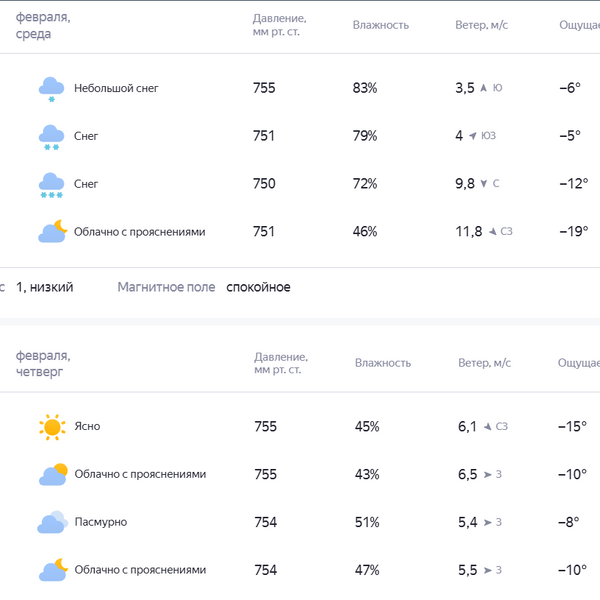The width and height of the screenshot is (600, 600).
Task: Click the light snow cloud icon
Action: (x=51, y=88)
